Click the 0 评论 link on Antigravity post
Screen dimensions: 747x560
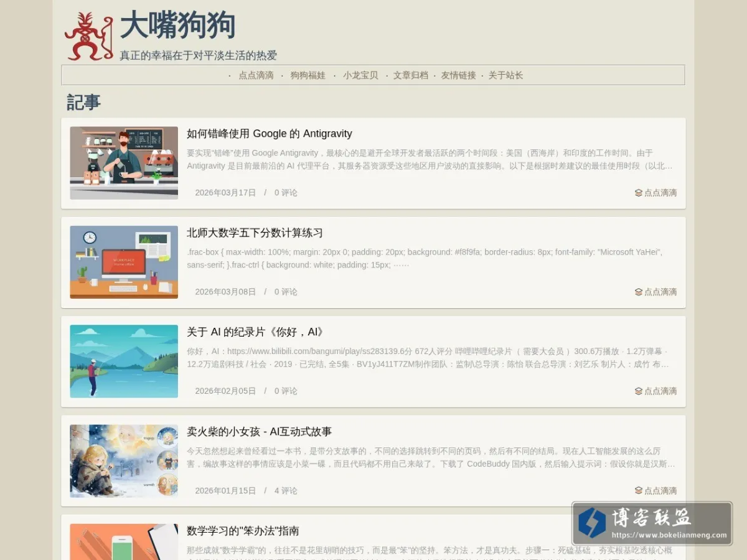(x=286, y=193)
